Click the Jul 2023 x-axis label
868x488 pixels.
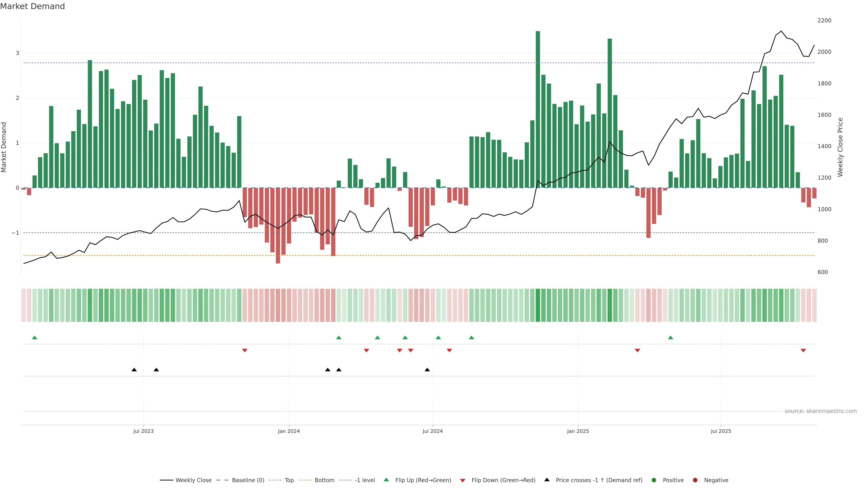pos(143,431)
